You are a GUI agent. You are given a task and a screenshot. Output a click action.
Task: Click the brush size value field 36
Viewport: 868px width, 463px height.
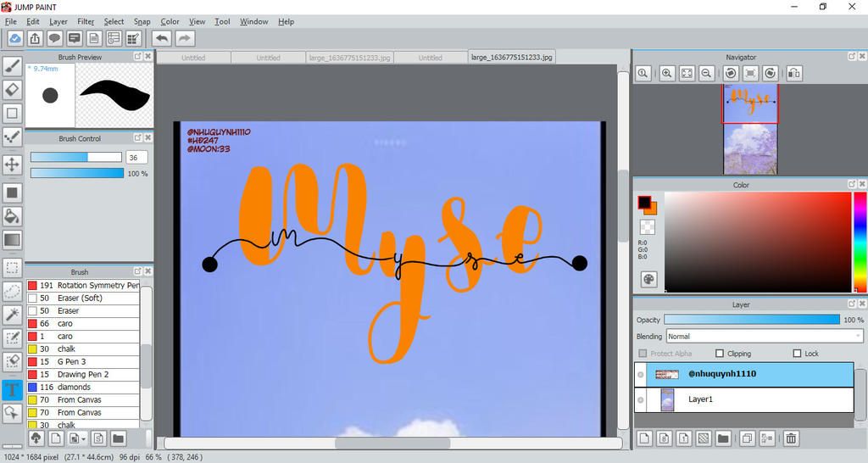[136, 157]
